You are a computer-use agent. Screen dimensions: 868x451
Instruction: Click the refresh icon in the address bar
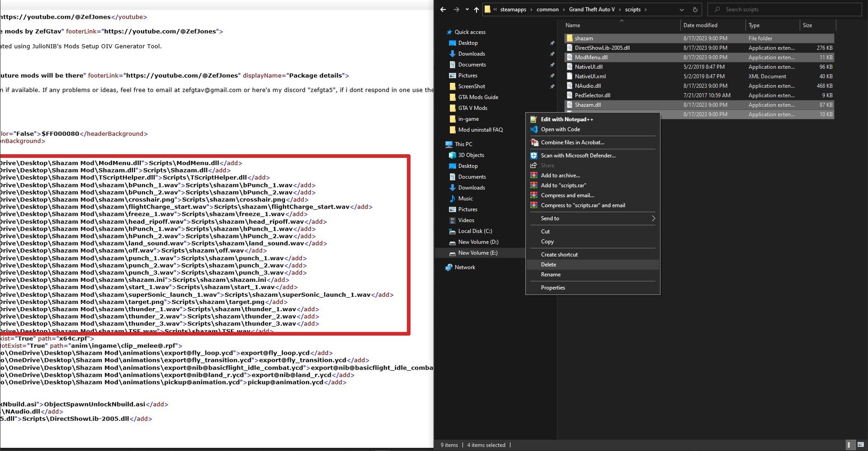[x=695, y=9]
